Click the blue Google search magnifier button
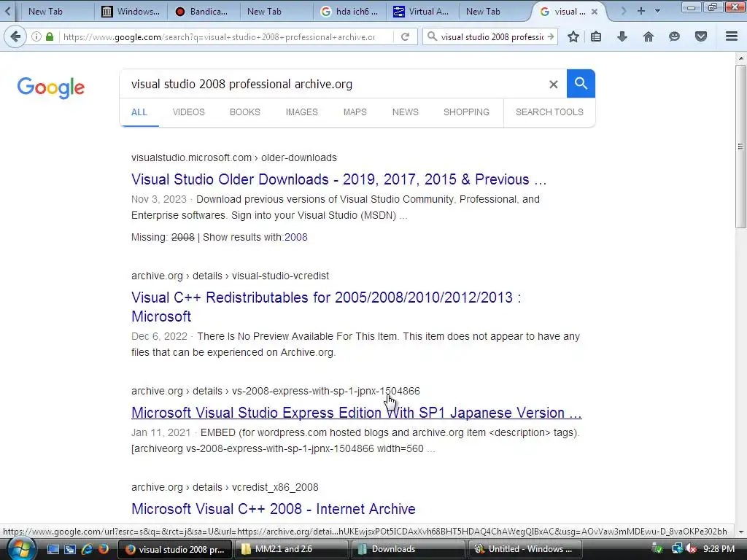The width and height of the screenshot is (747, 560). (581, 83)
